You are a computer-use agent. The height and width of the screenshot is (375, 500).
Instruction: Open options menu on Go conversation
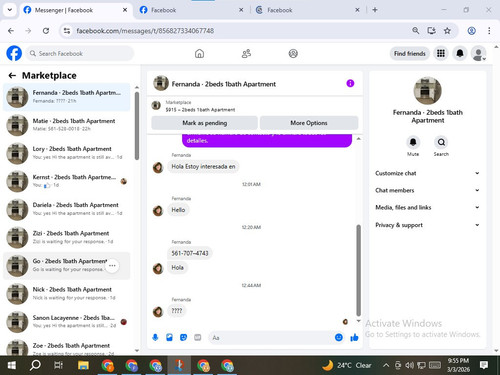[112, 266]
